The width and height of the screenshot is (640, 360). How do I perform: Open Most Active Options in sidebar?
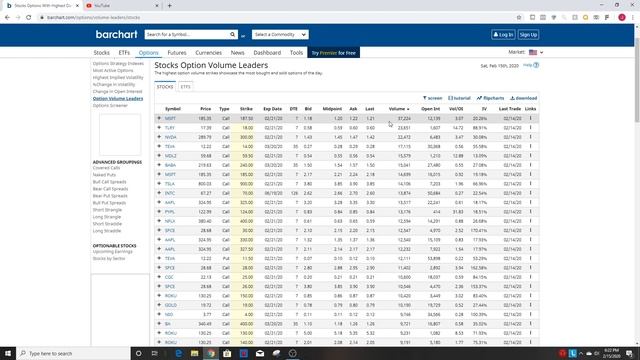tap(113, 71)
